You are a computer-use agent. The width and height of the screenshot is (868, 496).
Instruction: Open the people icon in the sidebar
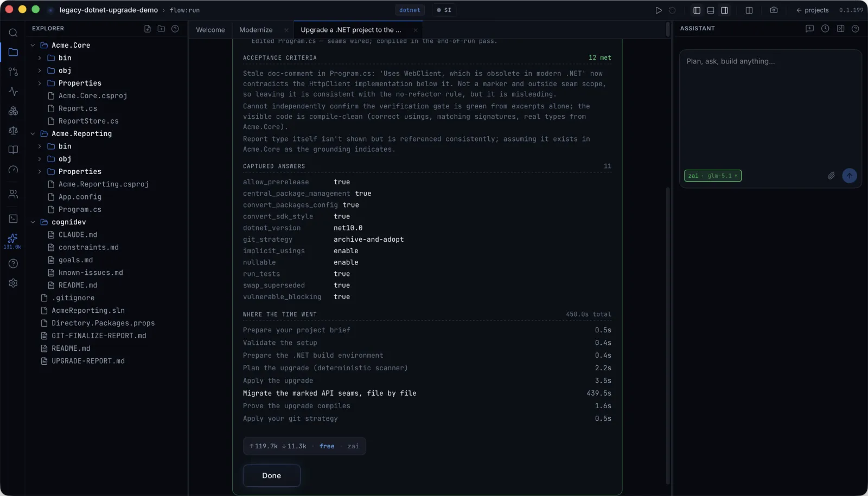point(13,194)
